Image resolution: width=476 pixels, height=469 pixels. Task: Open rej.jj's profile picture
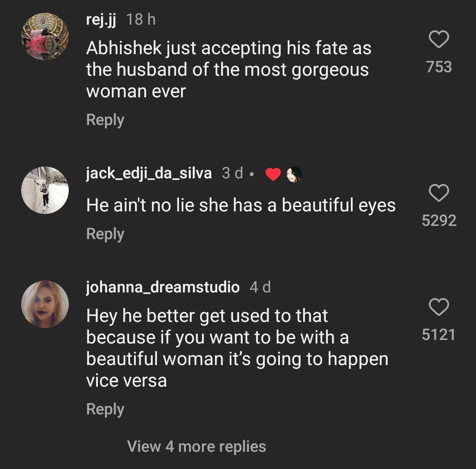(x=45, y=37)
